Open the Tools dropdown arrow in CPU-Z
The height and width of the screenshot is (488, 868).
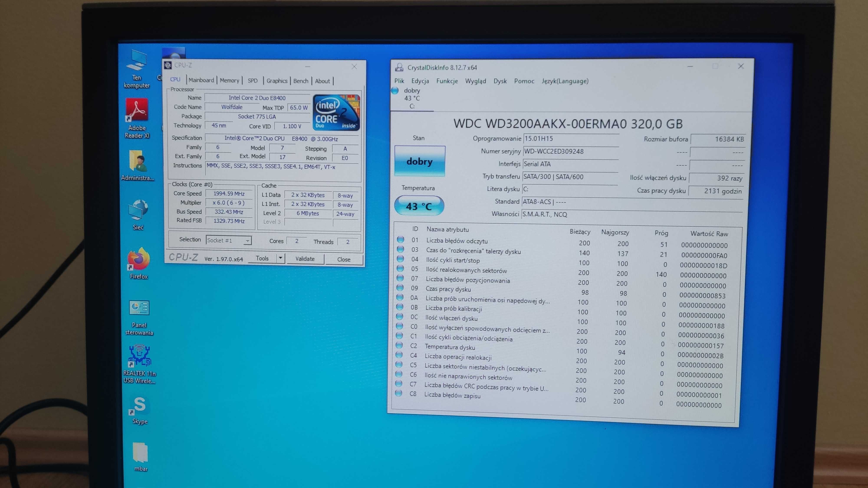280,258
